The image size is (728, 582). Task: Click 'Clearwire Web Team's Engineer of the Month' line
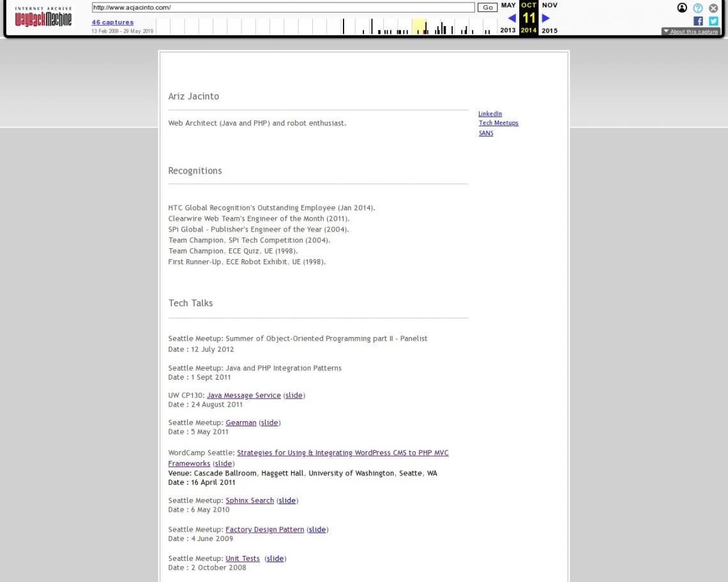[259, 219]
